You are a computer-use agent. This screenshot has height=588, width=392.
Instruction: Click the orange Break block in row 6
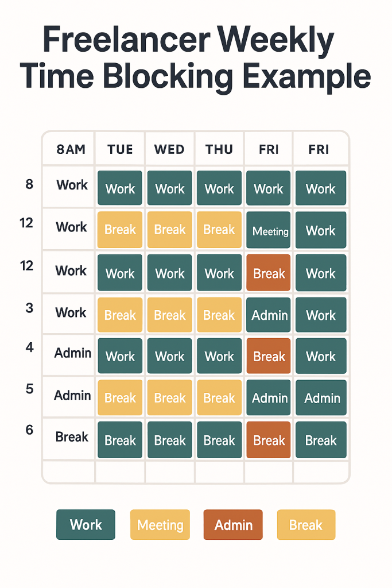click(x=269, y=440)
